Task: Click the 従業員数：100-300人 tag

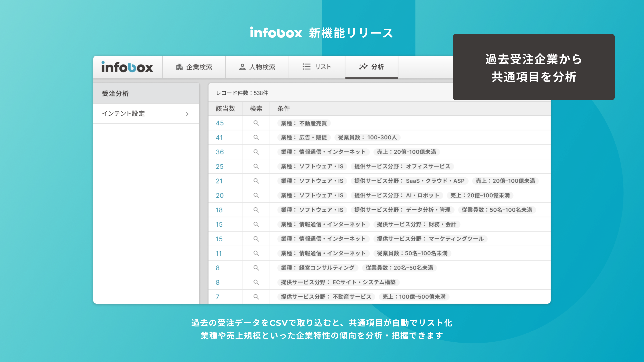Action: click(367, 137)
